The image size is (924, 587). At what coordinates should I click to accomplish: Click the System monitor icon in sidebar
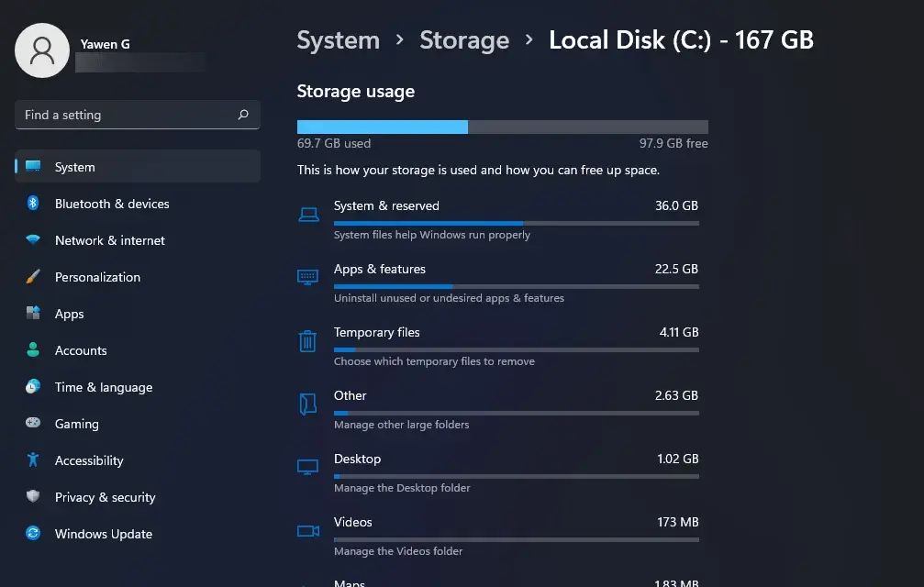(33, 166)
